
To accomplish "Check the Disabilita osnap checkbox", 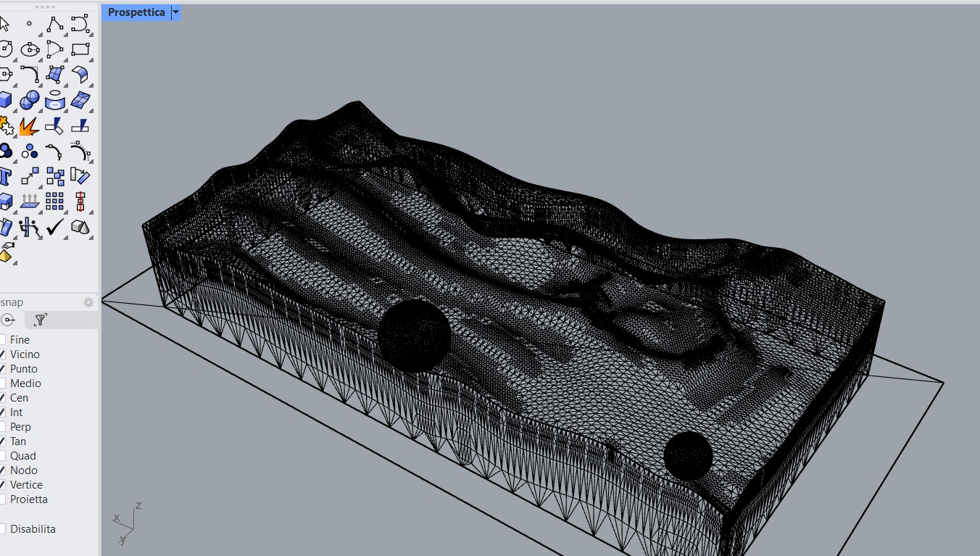I will [2, 529].
